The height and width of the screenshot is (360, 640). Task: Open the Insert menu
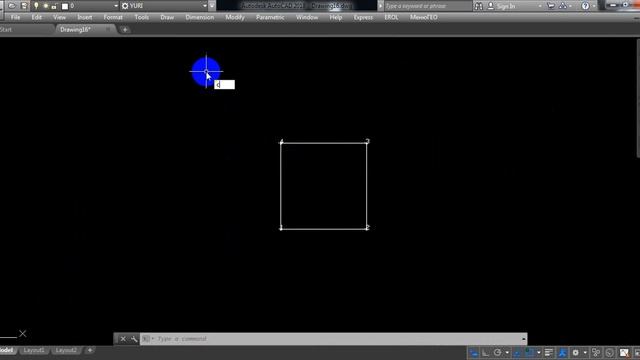pos(84,18)
